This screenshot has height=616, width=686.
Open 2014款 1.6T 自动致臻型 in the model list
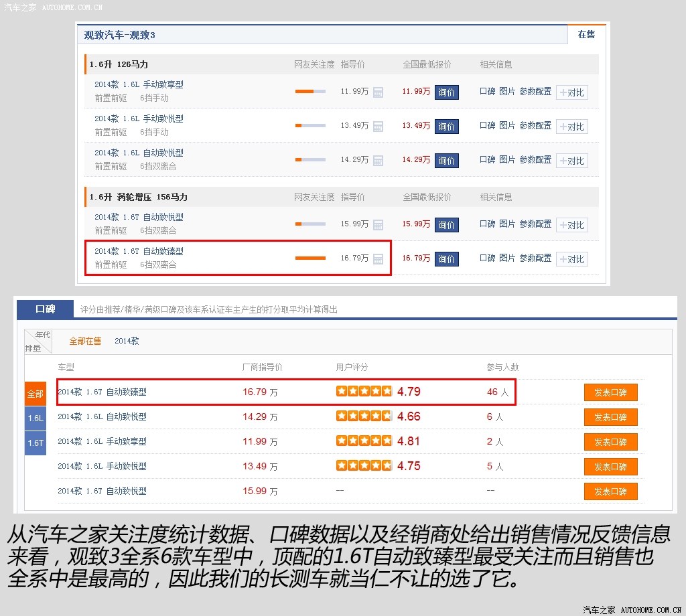[139, 251]
